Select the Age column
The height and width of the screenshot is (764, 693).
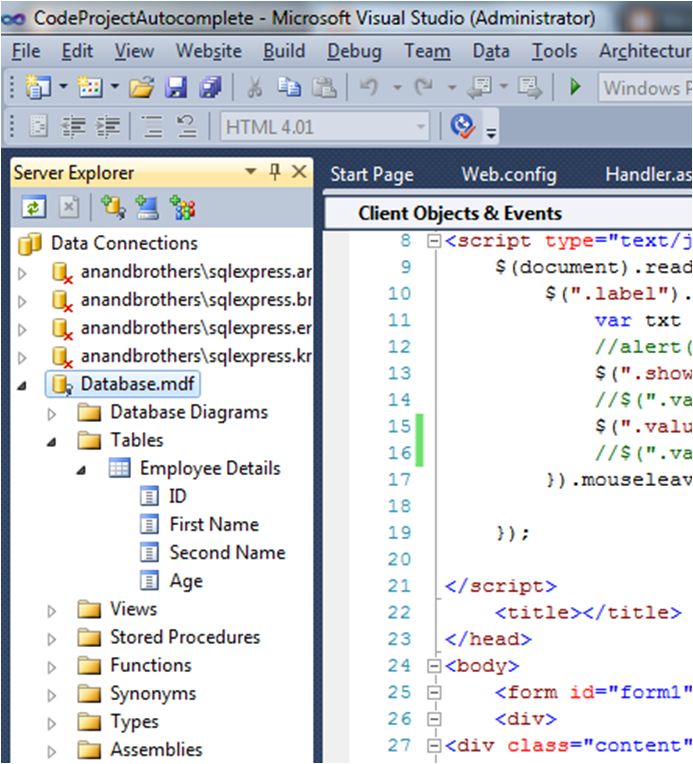click(186, 581)
